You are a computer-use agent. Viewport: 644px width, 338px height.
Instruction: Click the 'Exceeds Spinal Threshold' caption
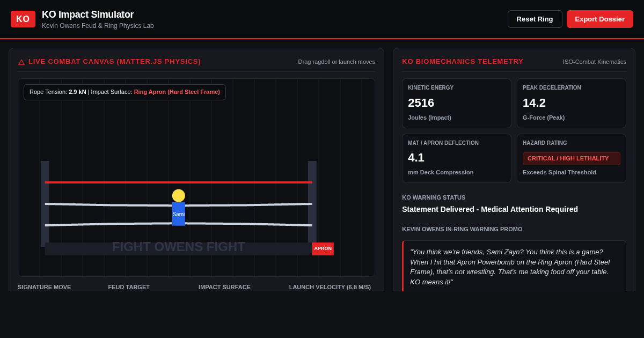tap(559, 172)
